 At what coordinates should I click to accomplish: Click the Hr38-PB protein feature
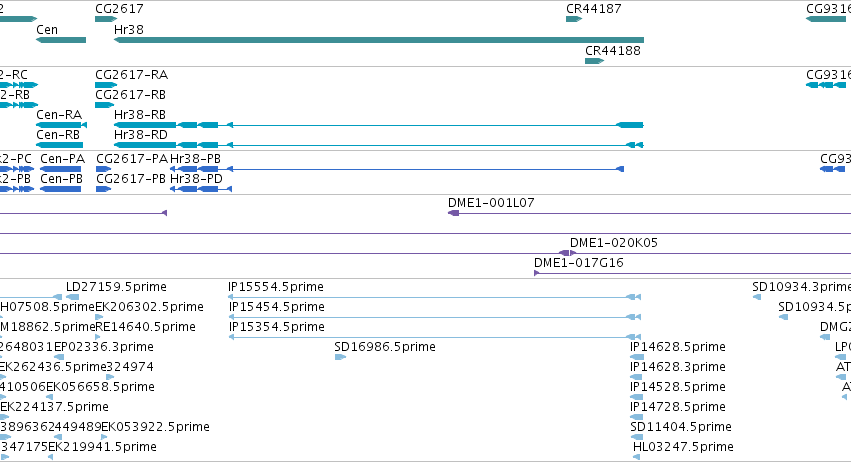[397, 169]
